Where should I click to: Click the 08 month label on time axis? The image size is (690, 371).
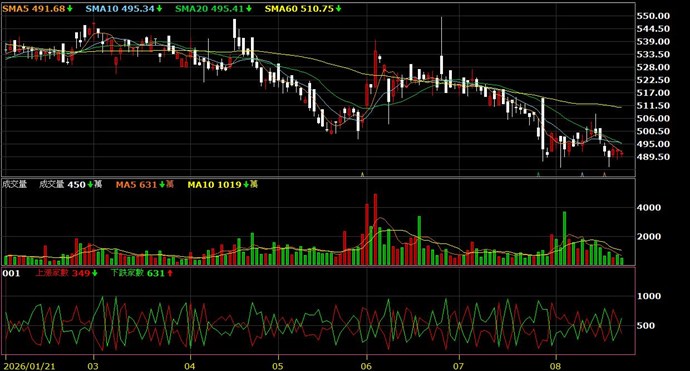coord(556,366)
